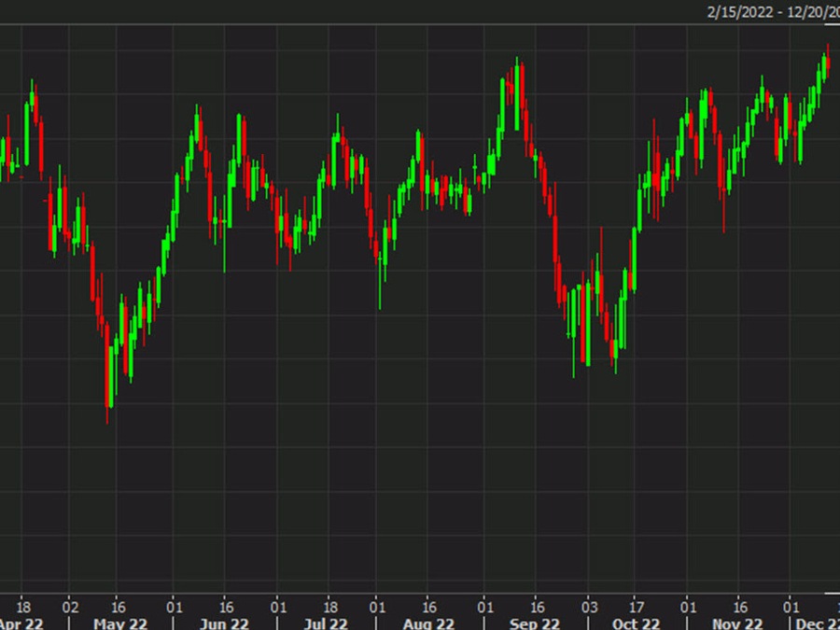840x630 pixels.
Task: Select the Sep 22 month axis label
Action: pos(534,623)
